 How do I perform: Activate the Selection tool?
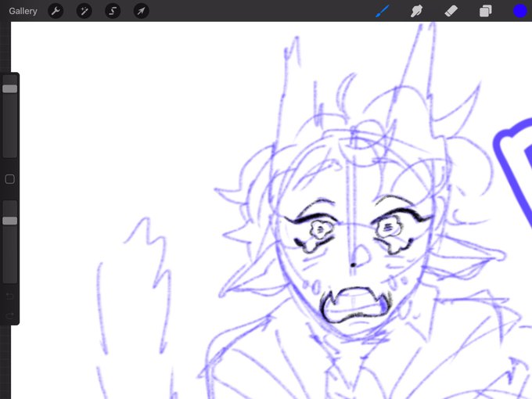[113, 11]
